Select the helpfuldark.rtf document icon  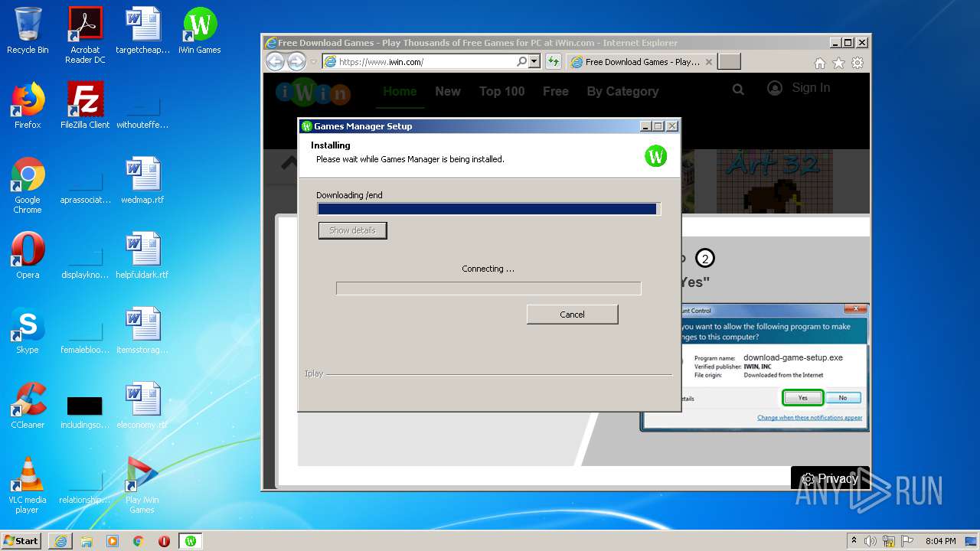pos(142,256)
